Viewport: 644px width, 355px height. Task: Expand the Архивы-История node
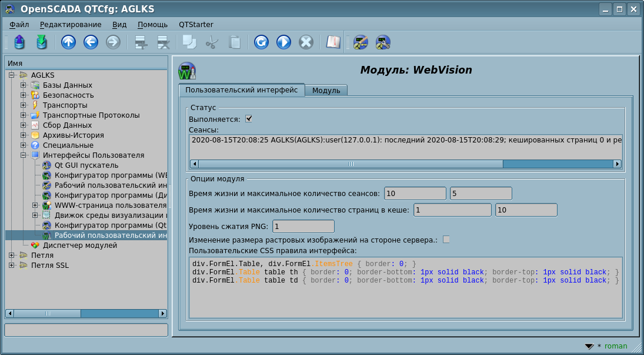coord(24,135)
